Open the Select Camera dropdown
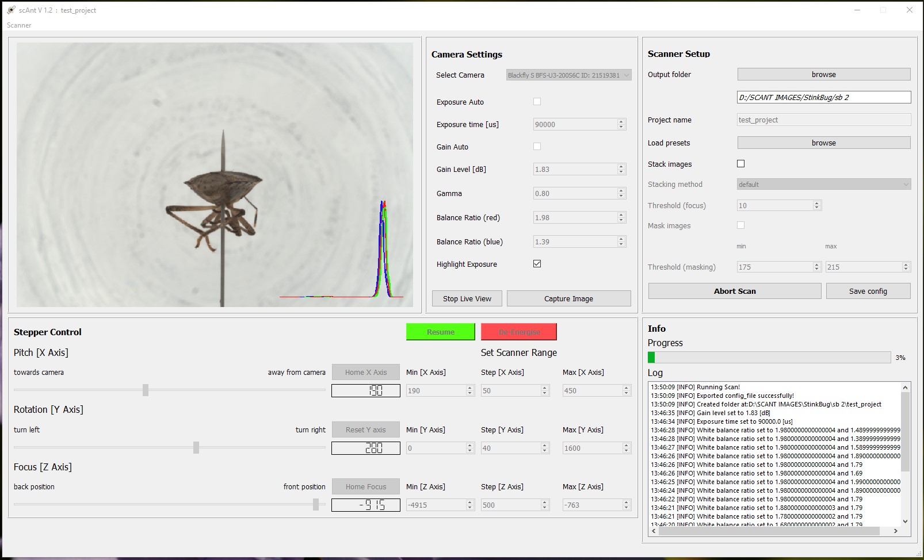 (x=567, y=75)
